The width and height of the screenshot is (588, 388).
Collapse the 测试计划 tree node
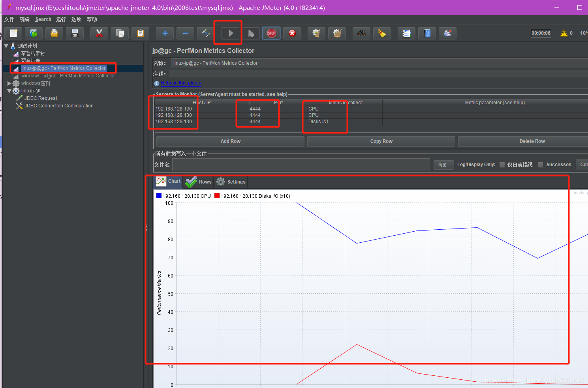6,46
